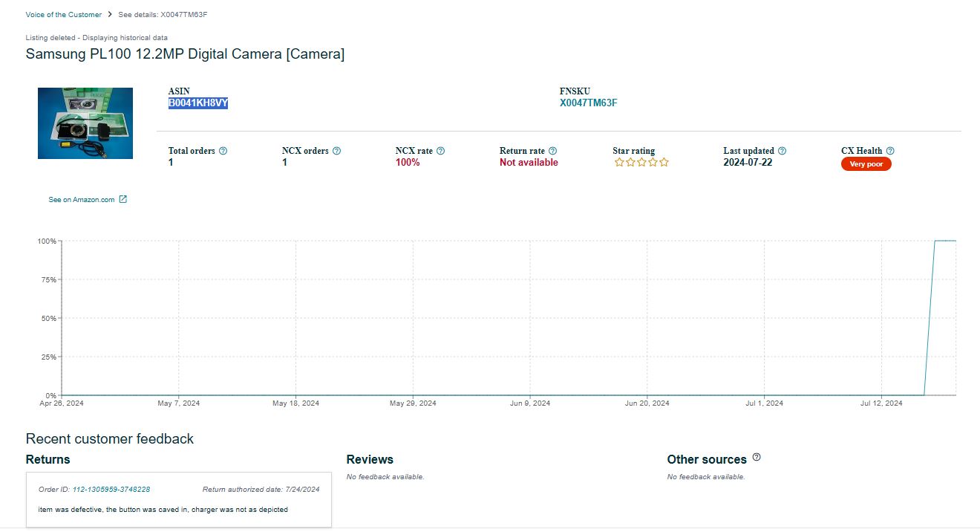Click the May 18, 2024 chart axis label
This screenshot has height=532, width=980.
(295, 403)
